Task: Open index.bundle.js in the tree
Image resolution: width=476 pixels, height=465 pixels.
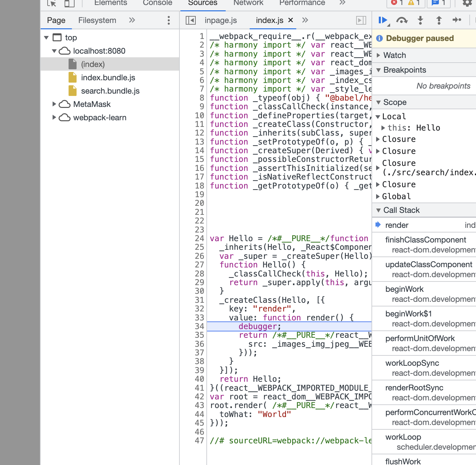Action: 108,78
